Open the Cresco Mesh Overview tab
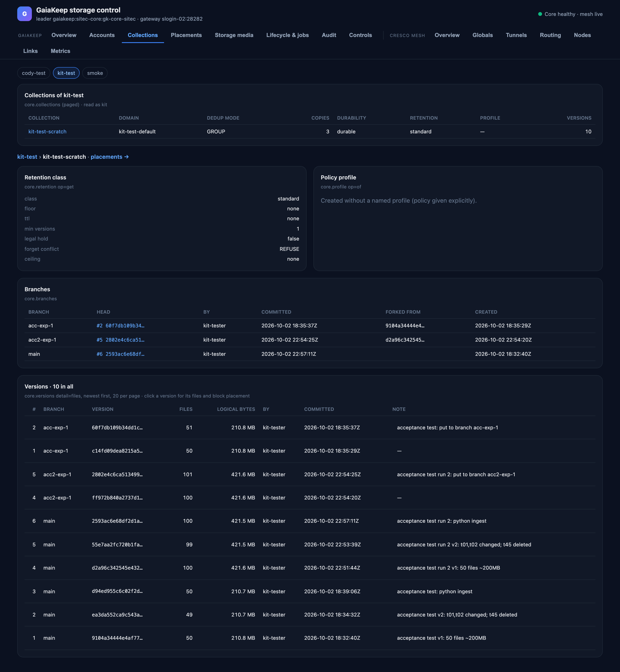 pos(447,35)
